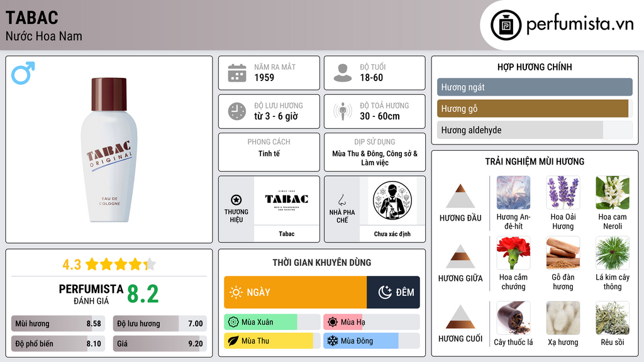
Task: Select the Gỗ đàn hương sandalwood image
Action: (x=563, y=253)
